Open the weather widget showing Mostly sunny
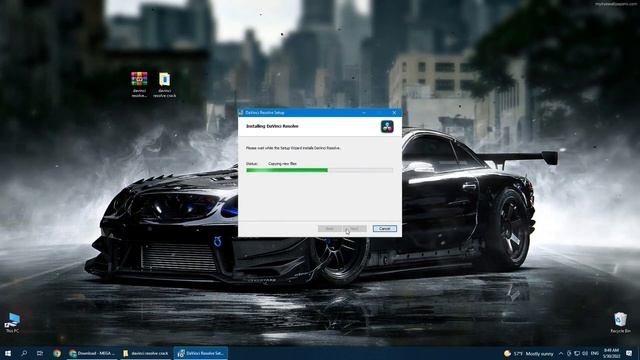The image size is (640, 360). point(529,353)
